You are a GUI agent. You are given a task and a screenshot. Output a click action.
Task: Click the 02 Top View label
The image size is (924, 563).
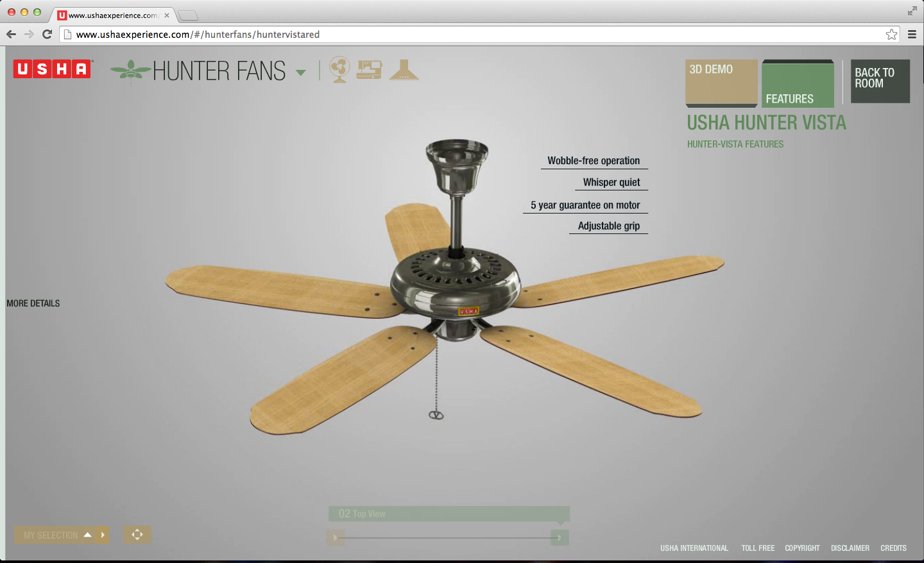click(x=362, y=514)
